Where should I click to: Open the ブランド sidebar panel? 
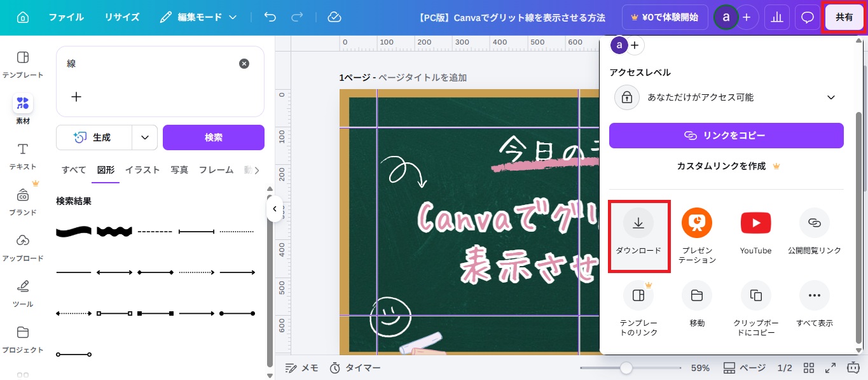tap(23, 201)
